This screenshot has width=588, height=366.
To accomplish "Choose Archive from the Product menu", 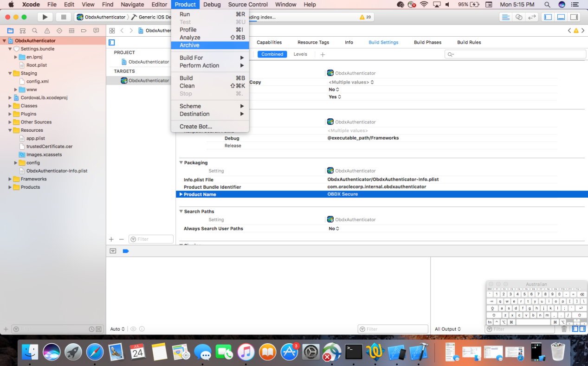I will click(x=210, y=45).
